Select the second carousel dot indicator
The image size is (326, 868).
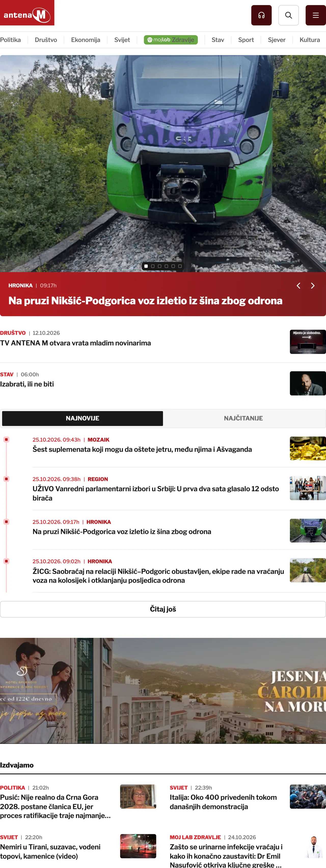[153, 266]
